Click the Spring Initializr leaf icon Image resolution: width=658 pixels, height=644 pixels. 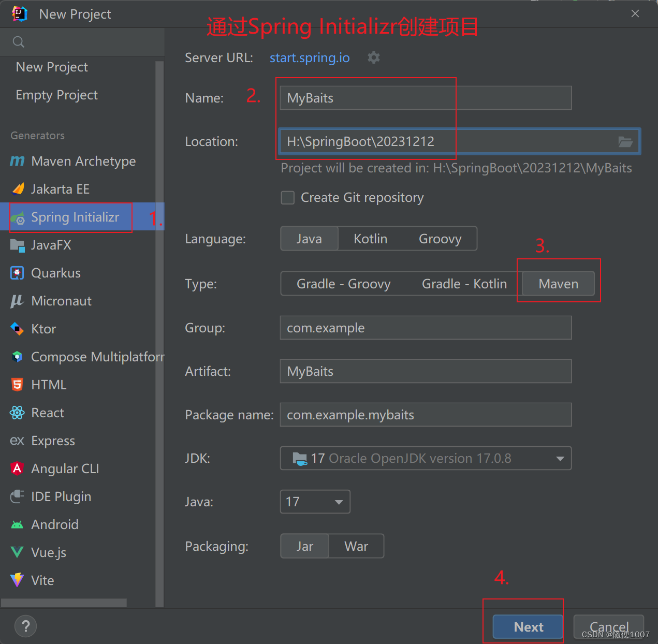[18, 217]
